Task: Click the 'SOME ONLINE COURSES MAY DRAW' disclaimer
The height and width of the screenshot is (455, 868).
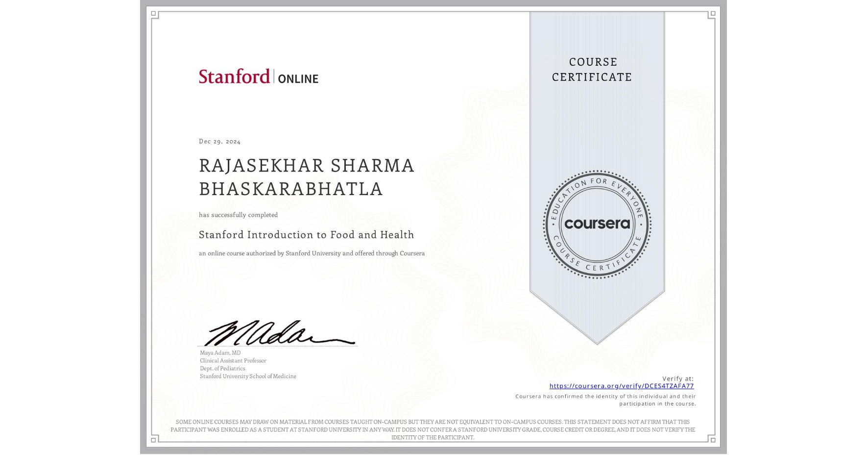Action: pos(433,430)
